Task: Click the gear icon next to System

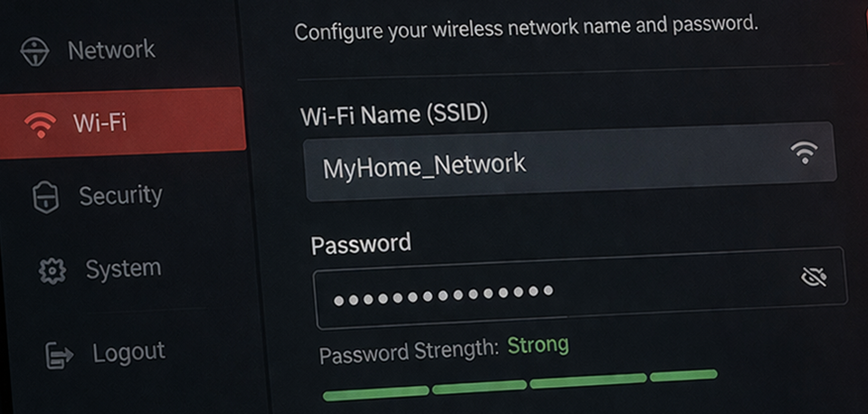Action: point(52,271)
